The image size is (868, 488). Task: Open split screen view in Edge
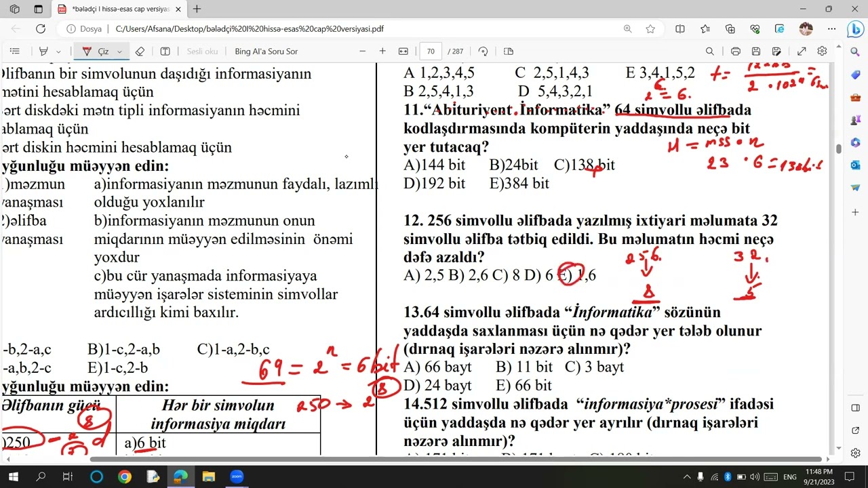point(680,29)
